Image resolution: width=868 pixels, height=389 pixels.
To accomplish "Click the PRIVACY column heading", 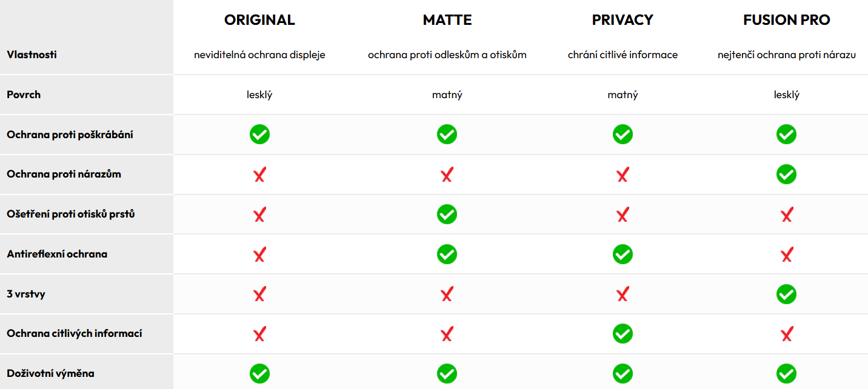I will click(x=623, y=20).
